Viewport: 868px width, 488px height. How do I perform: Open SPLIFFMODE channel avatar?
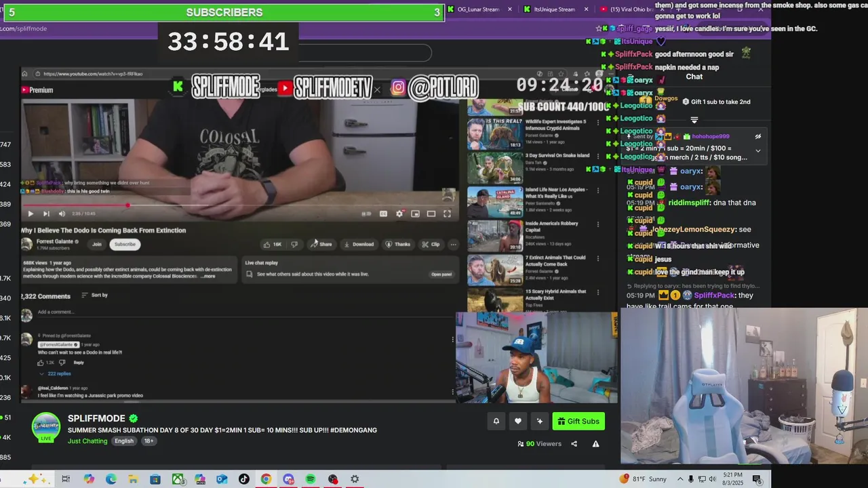coord(46,427)
